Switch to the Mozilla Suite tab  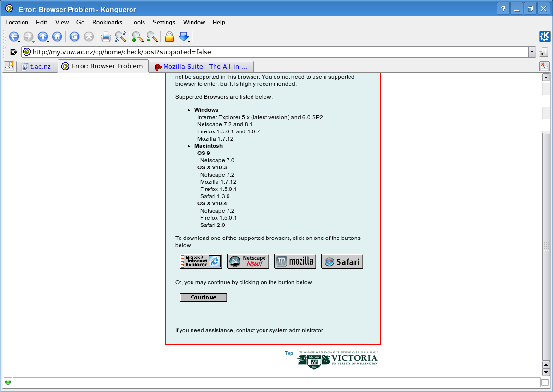201,67
